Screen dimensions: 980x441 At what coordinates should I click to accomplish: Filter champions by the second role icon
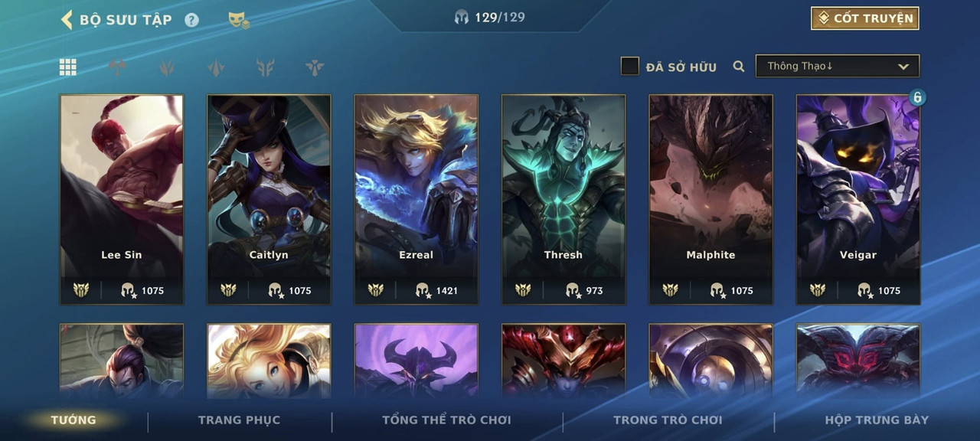(x=117, y=67)
